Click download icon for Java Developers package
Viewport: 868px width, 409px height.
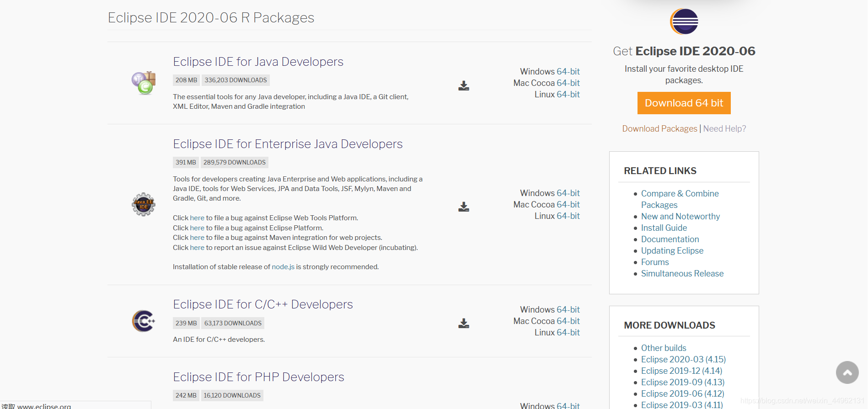point(464,85)
